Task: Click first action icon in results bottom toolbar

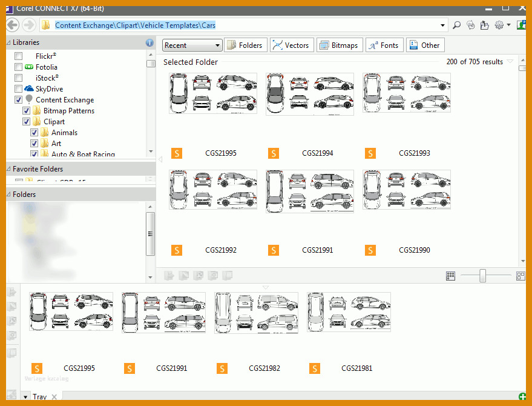Action: point(169,276)
